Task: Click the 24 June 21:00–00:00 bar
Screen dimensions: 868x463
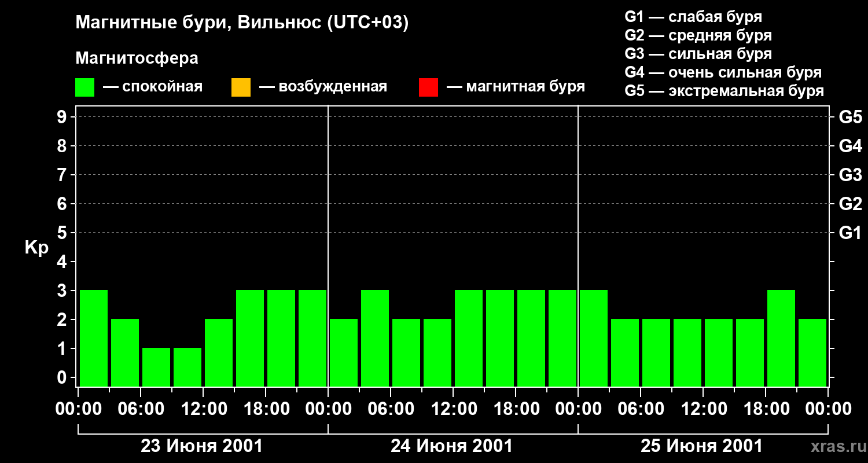Action: 562,338
